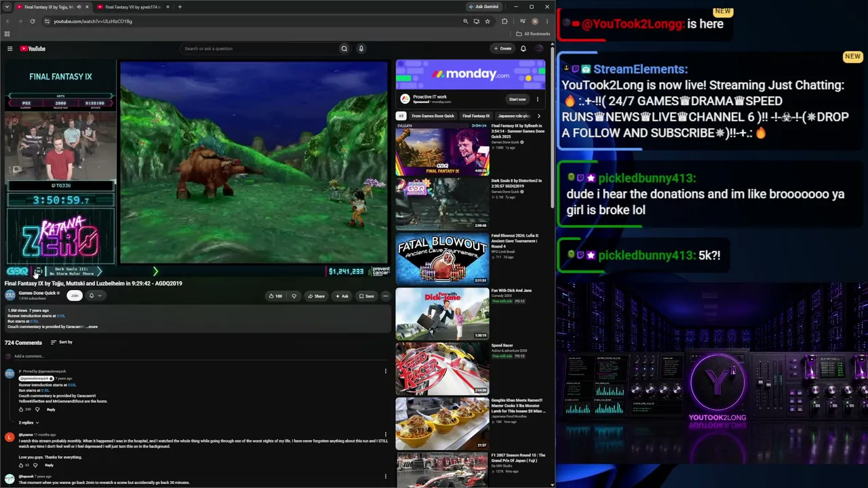The height and width of the screenshot is (488, 868).
Task: Open Chrome extensions puzzle icon
Action: (x=505, y=21)
